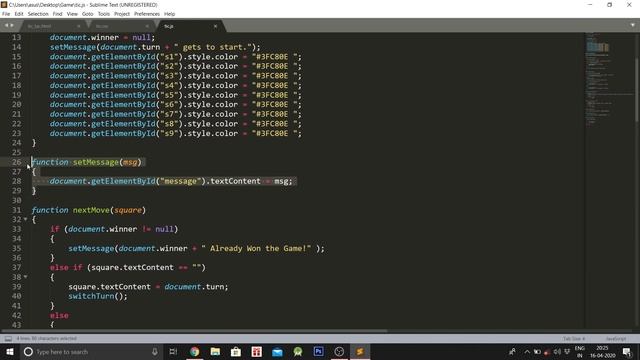Click the Sublime Text taskbar icon
The image size is (640, 360).
coord(360,351)
